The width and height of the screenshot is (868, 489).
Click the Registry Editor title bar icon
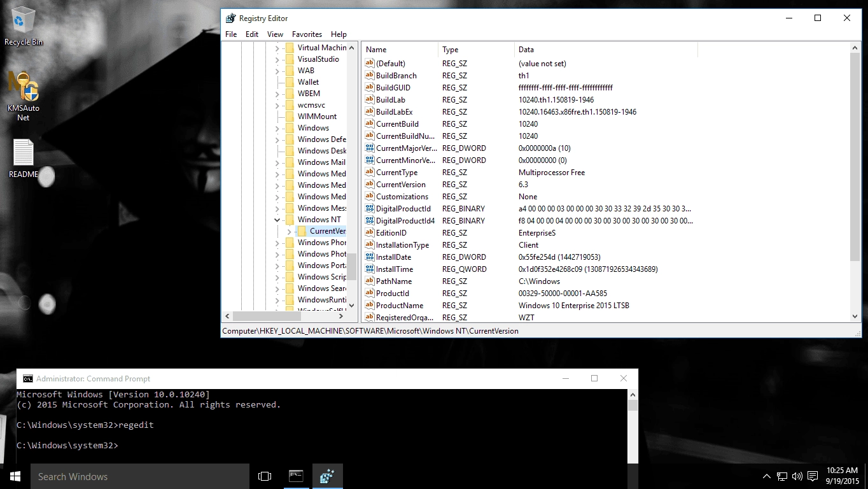(x=230, y=18)
